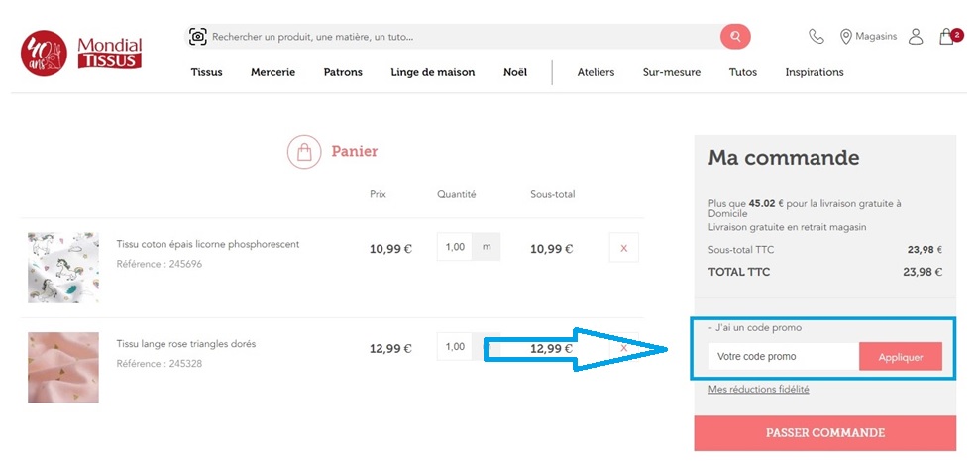Screen dimensions: 980x461
Task: Focus the product search field
Action: (465, 37)
